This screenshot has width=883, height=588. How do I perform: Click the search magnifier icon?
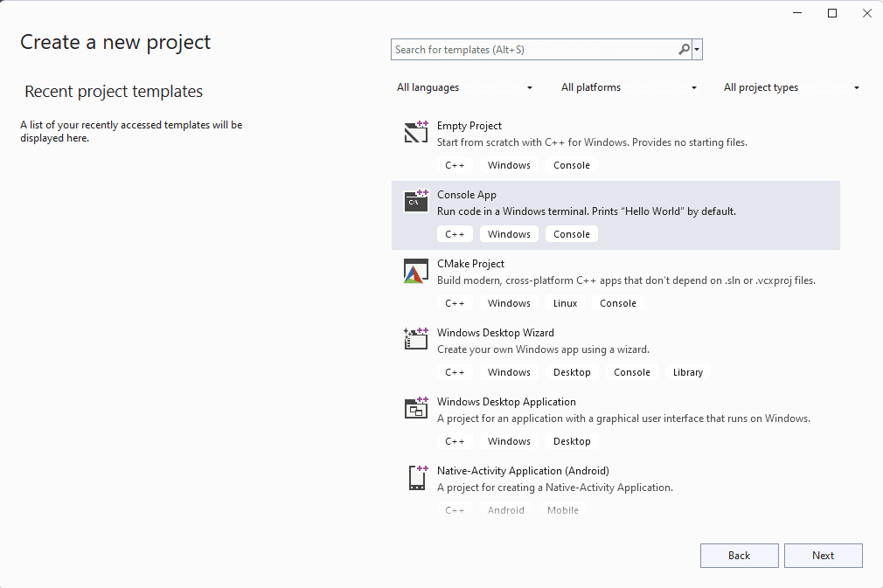tap(684, 50)
